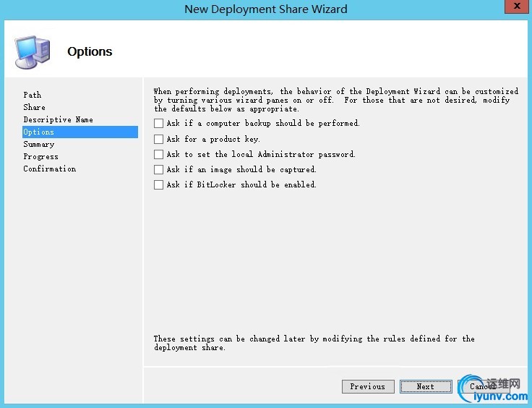Click the New Deployment Share Wizard title

click(266, 9)
